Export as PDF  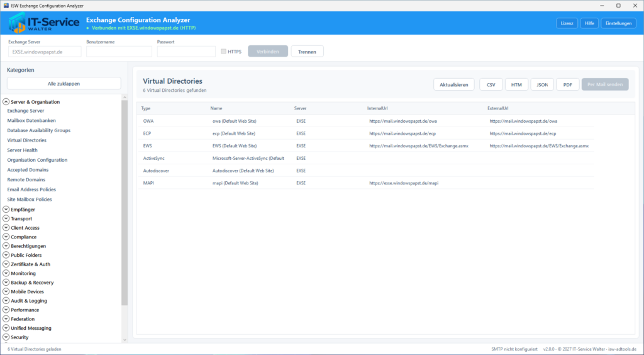coord(568,84)
